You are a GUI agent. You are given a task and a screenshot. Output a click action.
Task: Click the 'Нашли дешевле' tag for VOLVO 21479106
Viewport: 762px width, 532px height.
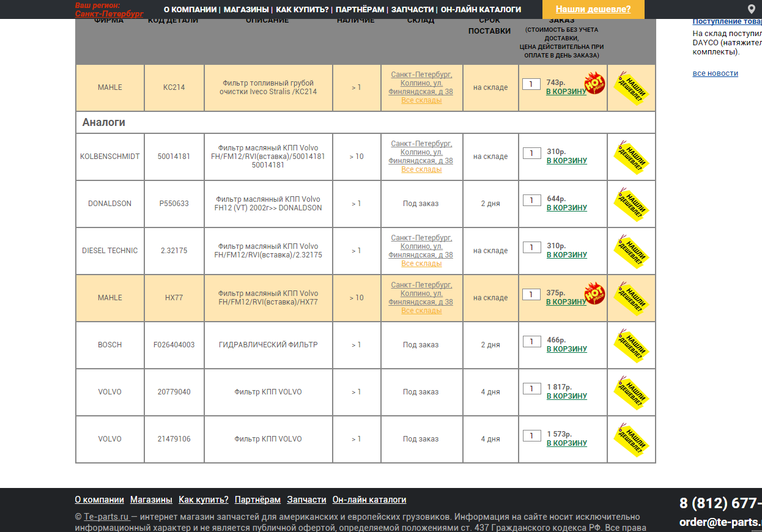pyautogui.click(x=632, y=440)
